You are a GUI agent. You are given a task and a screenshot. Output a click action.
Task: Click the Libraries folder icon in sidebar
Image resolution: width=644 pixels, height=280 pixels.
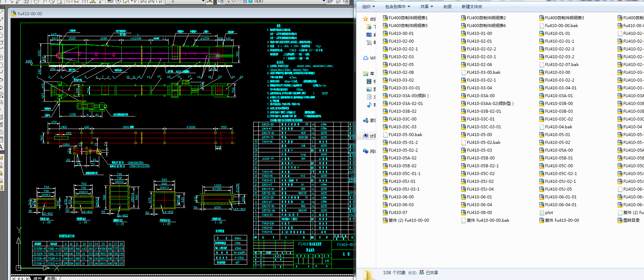coord(366,73)
